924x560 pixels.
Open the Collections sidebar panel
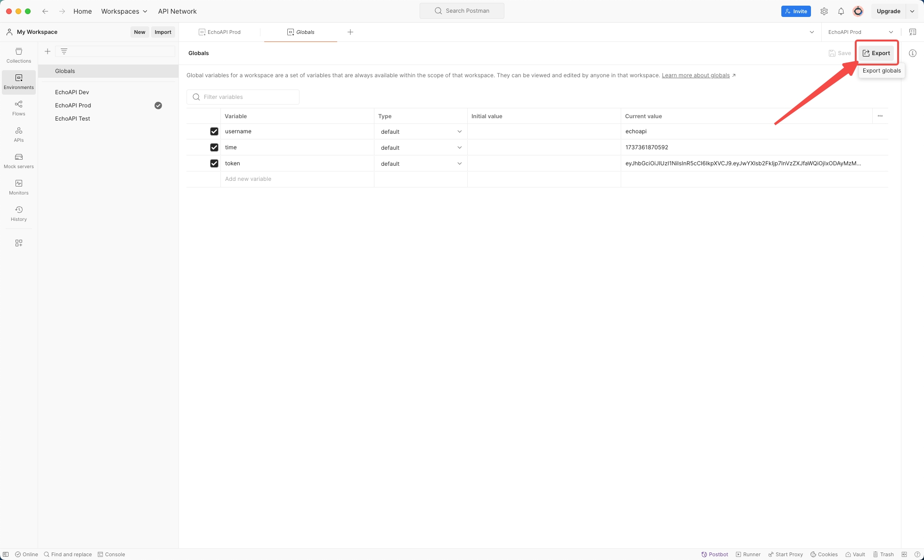(19, 55)
